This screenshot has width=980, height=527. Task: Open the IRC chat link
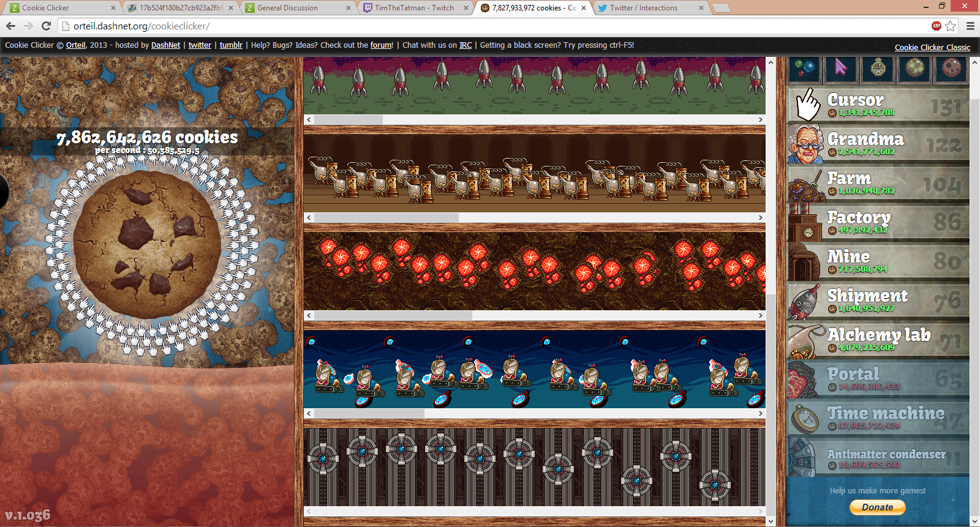pos(466,45)
